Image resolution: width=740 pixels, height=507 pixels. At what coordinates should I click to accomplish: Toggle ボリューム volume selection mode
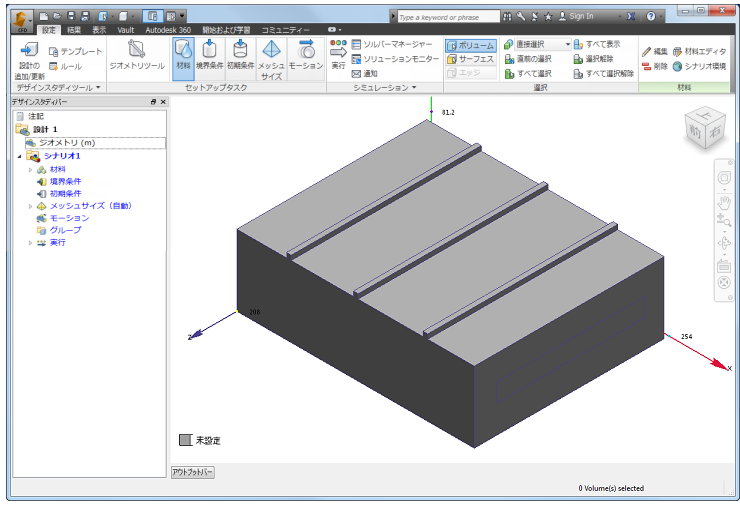[471, 45]
